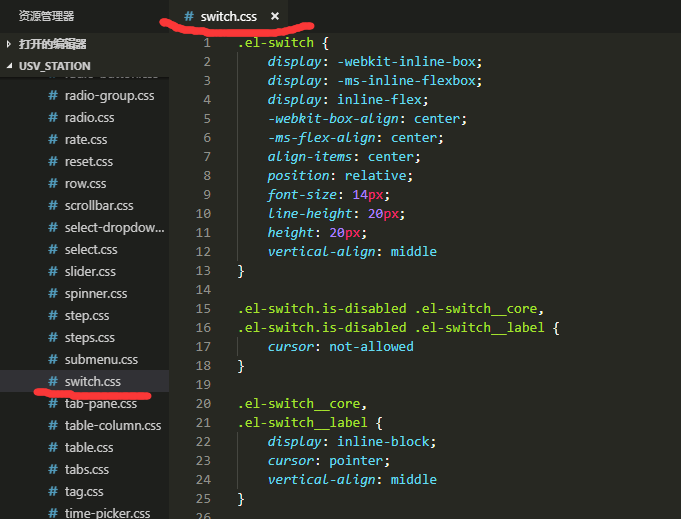The width and height of the screenshot is (681, 519).
Task: Open radio-group.css in the explorer
Action: (x=109, y=96)
